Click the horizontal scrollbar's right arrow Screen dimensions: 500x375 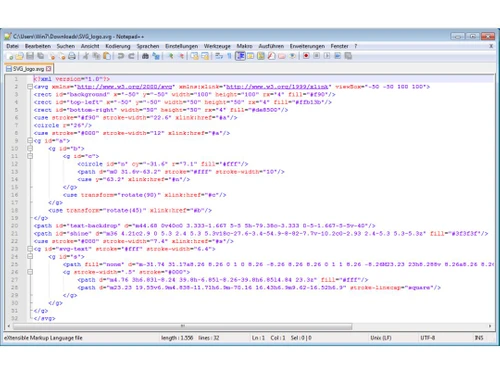pyautogui.click(x=490, y=326)
